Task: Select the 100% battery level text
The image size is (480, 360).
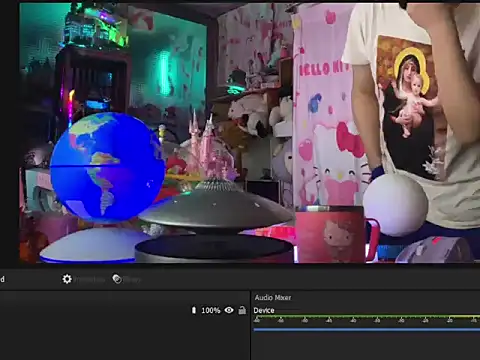Action: tap(211, 310)
